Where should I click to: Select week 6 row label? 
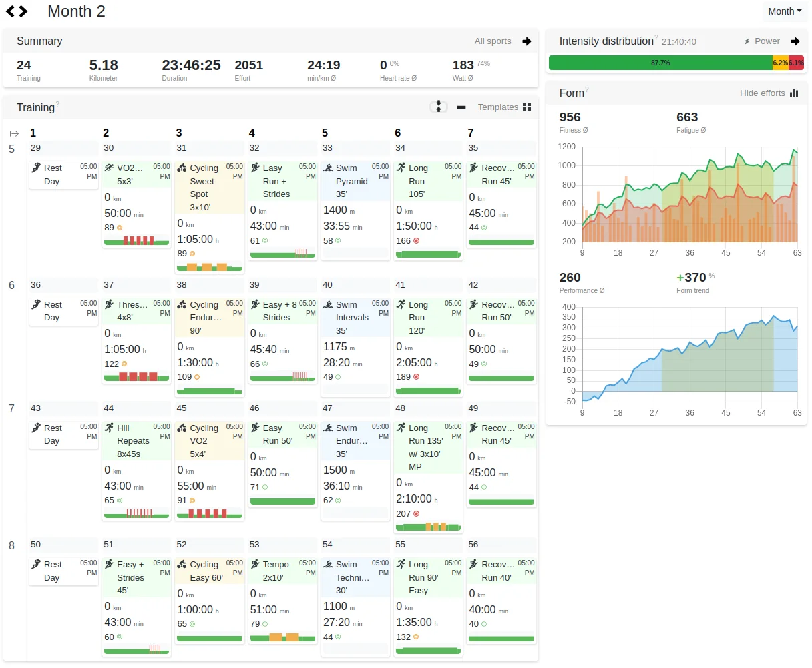[11, 285]
